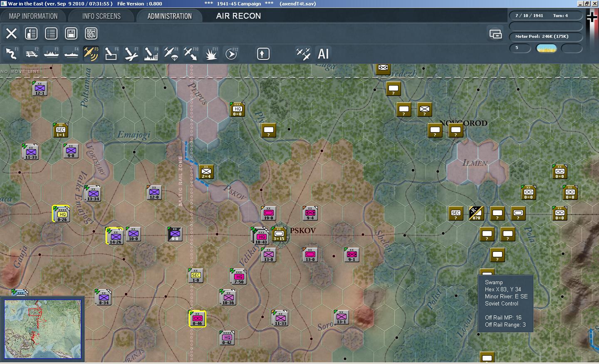The height and width of the screenshot is (364, 599).
Task: Select the F1 move mode icon
Action: pos(11,54)
